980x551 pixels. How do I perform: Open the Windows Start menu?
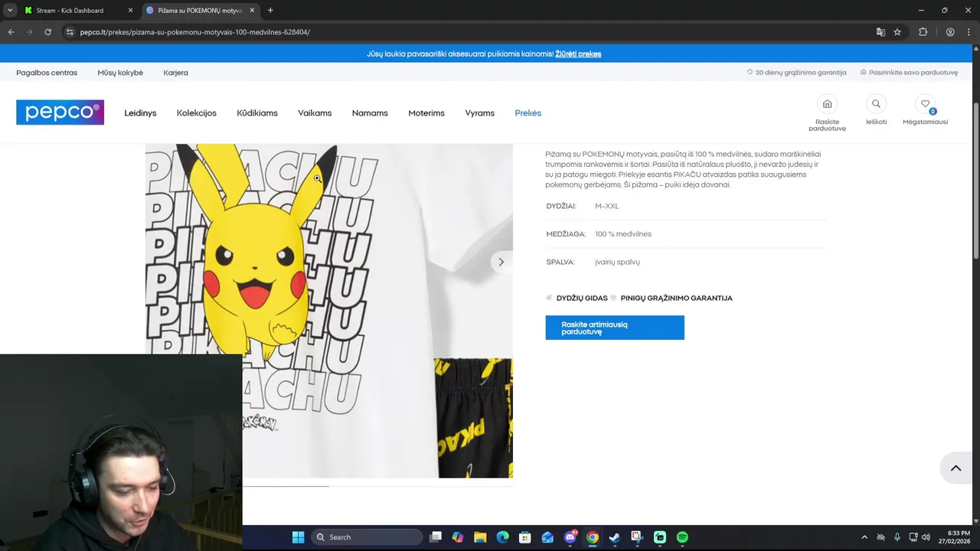(x=298, y=537)
